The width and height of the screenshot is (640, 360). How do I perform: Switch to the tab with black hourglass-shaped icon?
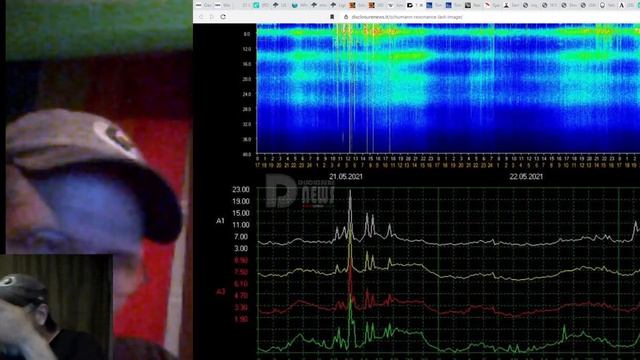[x=506, y=5]
